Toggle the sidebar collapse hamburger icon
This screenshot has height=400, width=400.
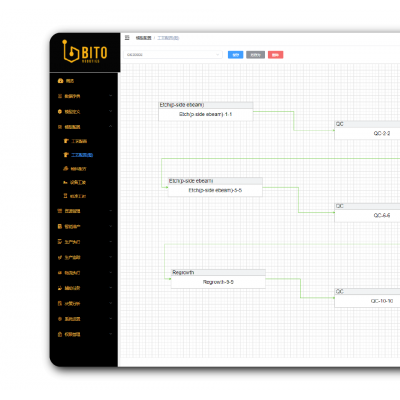tap(127, 38)
